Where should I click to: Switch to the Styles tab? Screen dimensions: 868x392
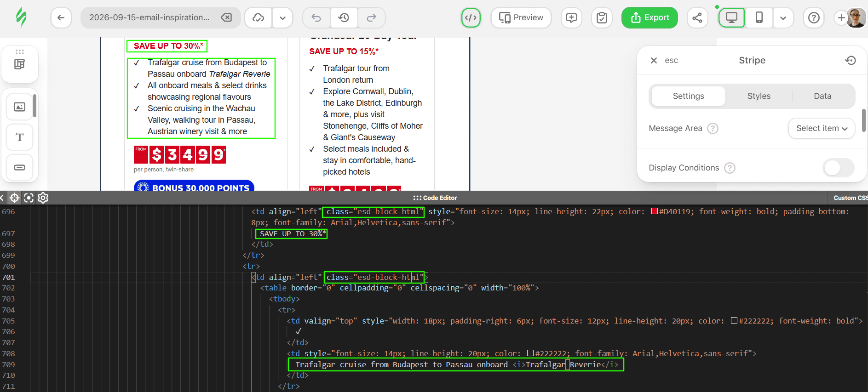[759, 96]
